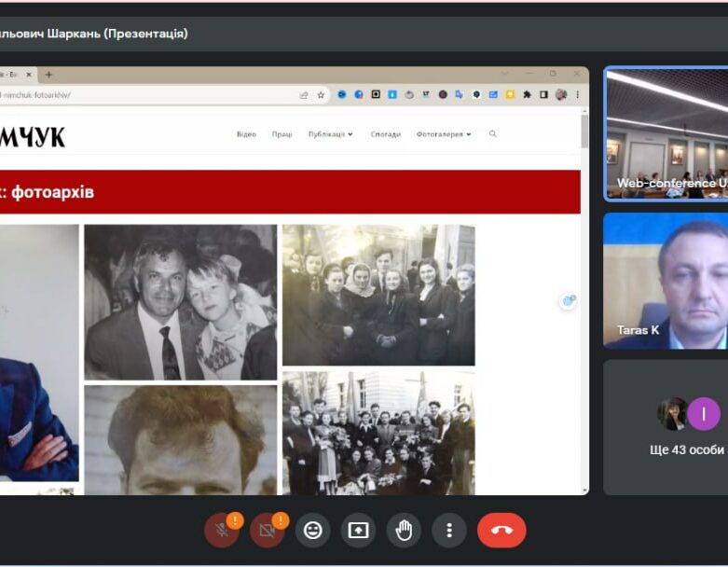Open the emoji reactions button
This screenshot has width=728, height=567.
point(313,531)
